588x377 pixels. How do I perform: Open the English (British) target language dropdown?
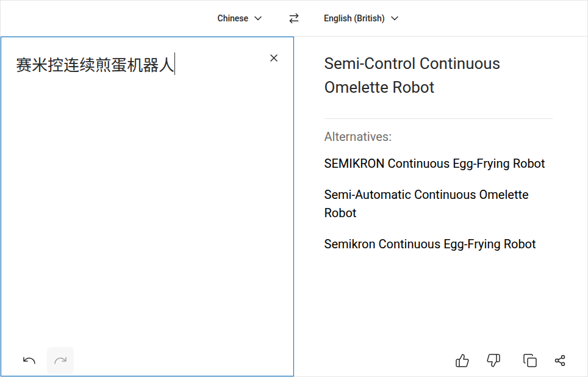(361, 18)
